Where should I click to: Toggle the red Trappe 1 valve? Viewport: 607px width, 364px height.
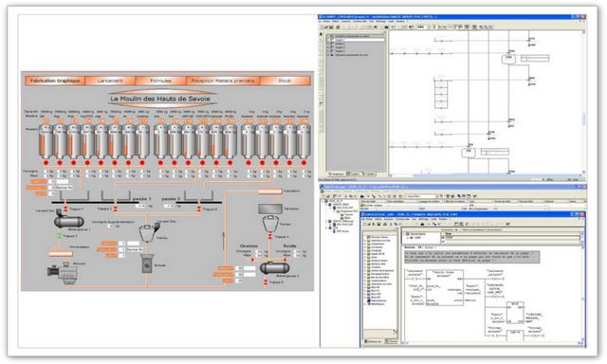(x=65, y=209)
